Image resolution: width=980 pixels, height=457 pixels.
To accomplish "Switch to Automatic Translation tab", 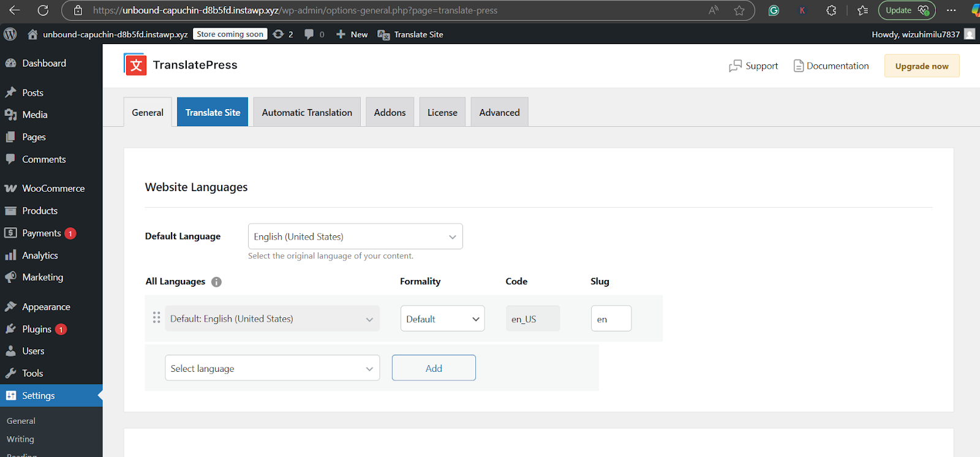I will 307,113.
